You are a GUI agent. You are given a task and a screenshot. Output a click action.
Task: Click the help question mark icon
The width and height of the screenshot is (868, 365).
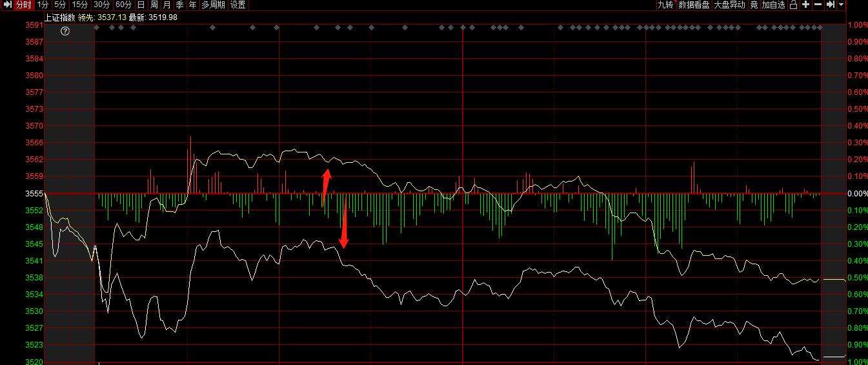tap(65, 30)
